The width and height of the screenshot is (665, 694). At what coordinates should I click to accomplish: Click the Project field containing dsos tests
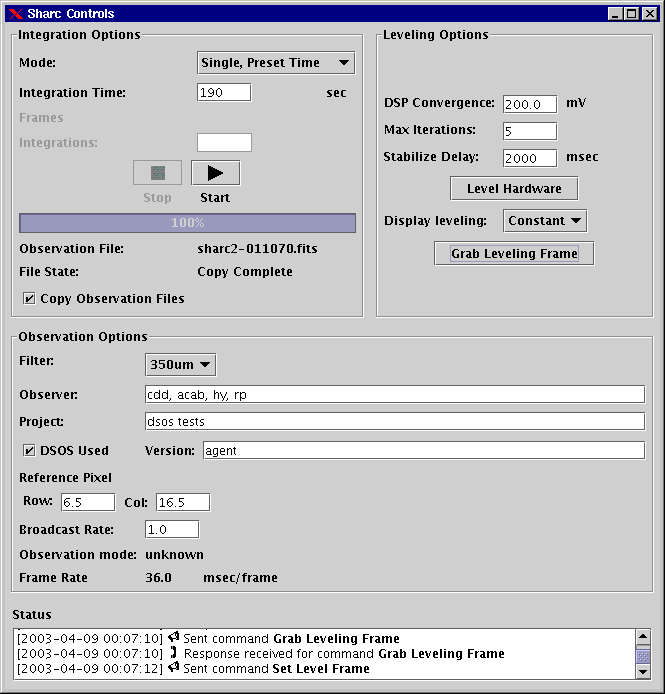(x=395, y=421)
